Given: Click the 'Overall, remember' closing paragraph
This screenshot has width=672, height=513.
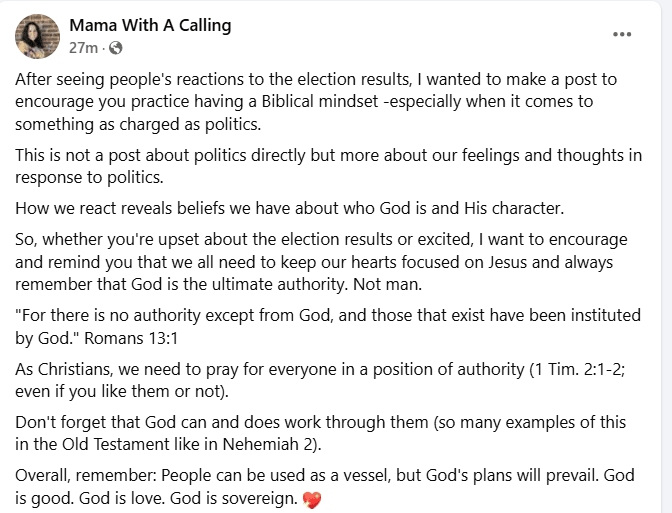Looking at the screenshot, I should [325, 487].
